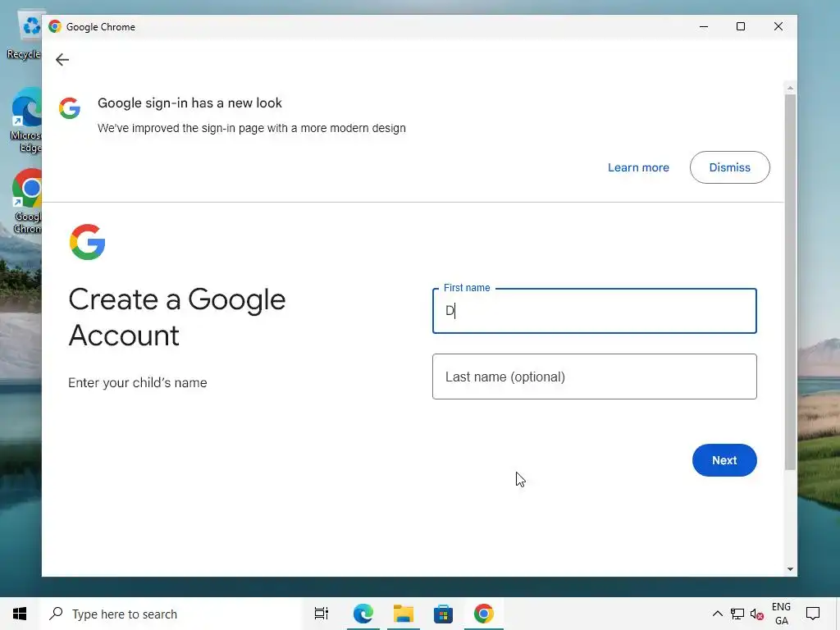Screen dimensions: 840x630
Task: Go back using the arrow icon
Action: coord(62,59)
